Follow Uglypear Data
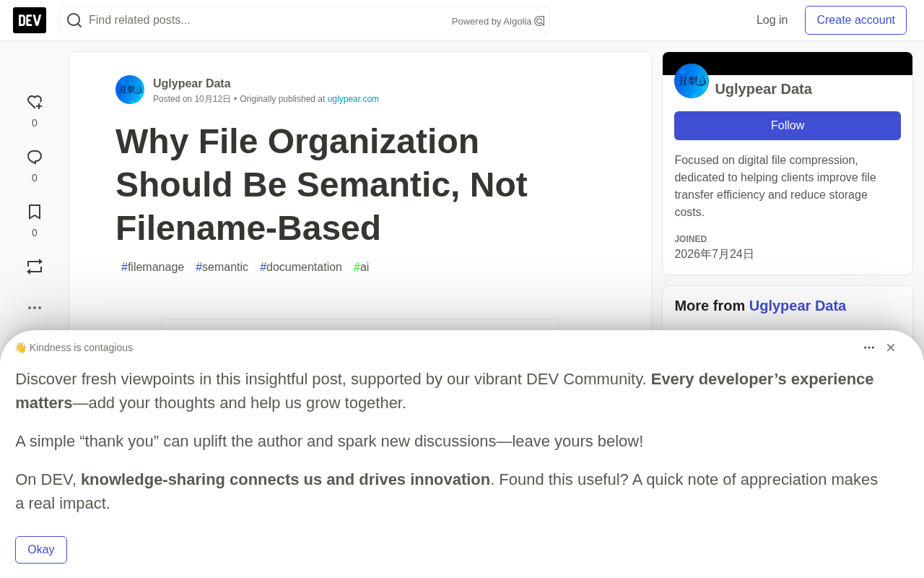This screenshot has width=924, height=578. click(788, 126)
